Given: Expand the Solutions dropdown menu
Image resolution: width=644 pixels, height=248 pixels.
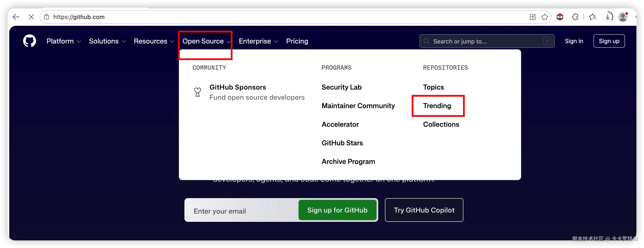Looking at the screenshot, I should coord(107,41).
